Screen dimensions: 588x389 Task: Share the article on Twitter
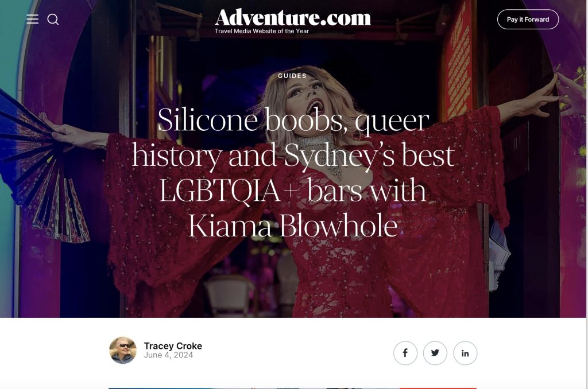[x=435, y=353]
